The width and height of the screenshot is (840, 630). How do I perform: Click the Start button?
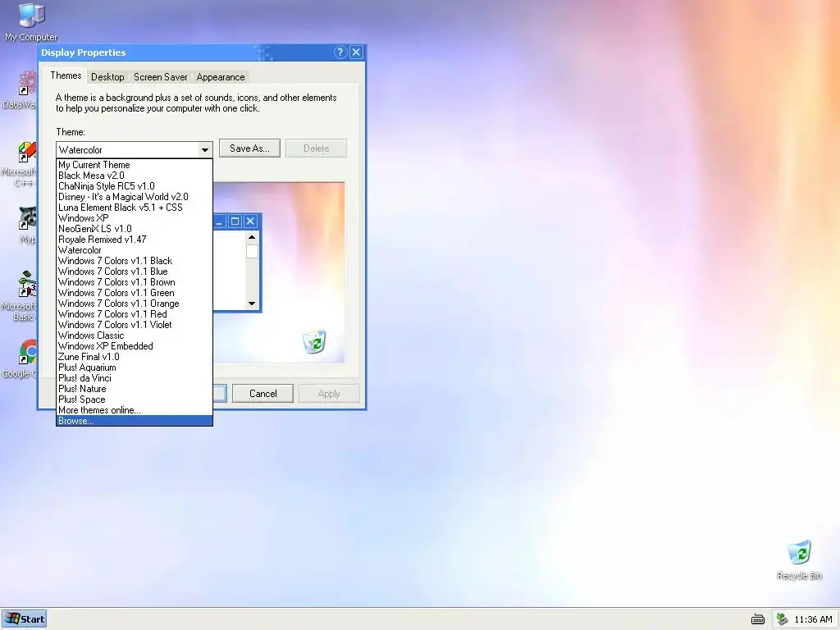coord(24,619)
